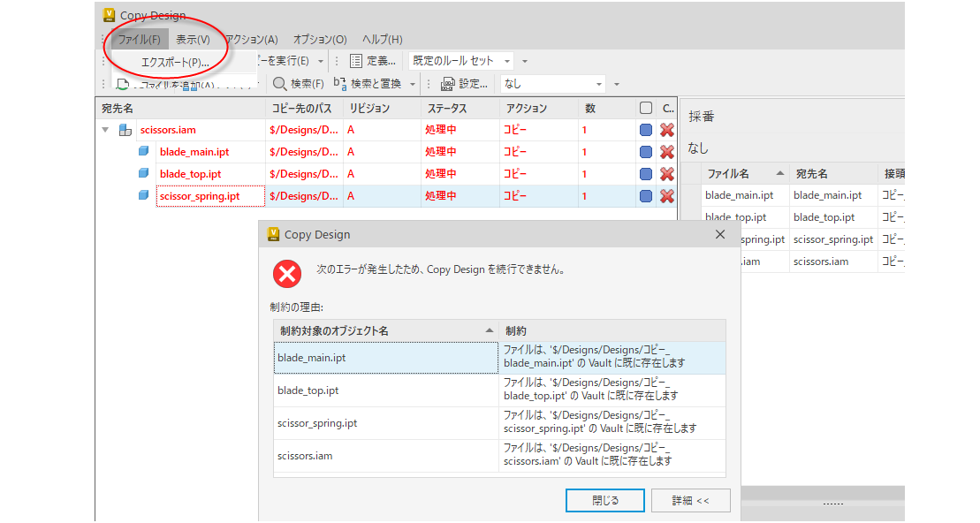Click the red X in blade_main.ipt row
980x523 pixels.
(x=667, y=152)
